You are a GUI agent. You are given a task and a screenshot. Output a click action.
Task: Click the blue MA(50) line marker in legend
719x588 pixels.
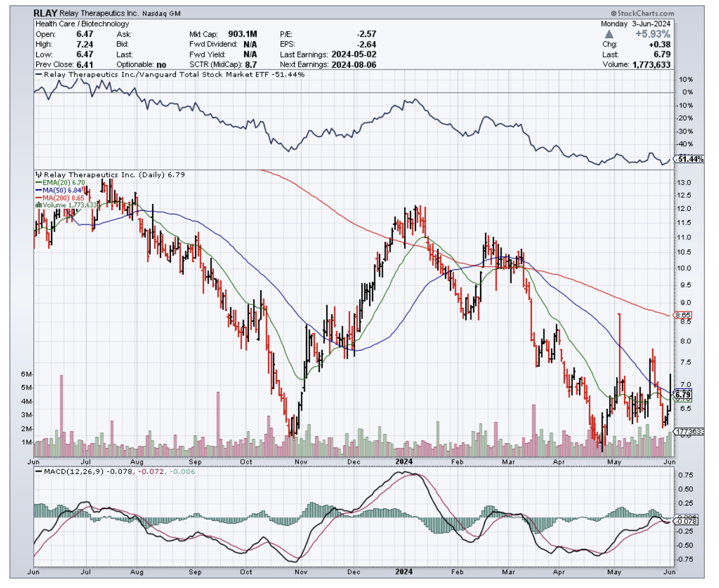[x=38, y=190]
